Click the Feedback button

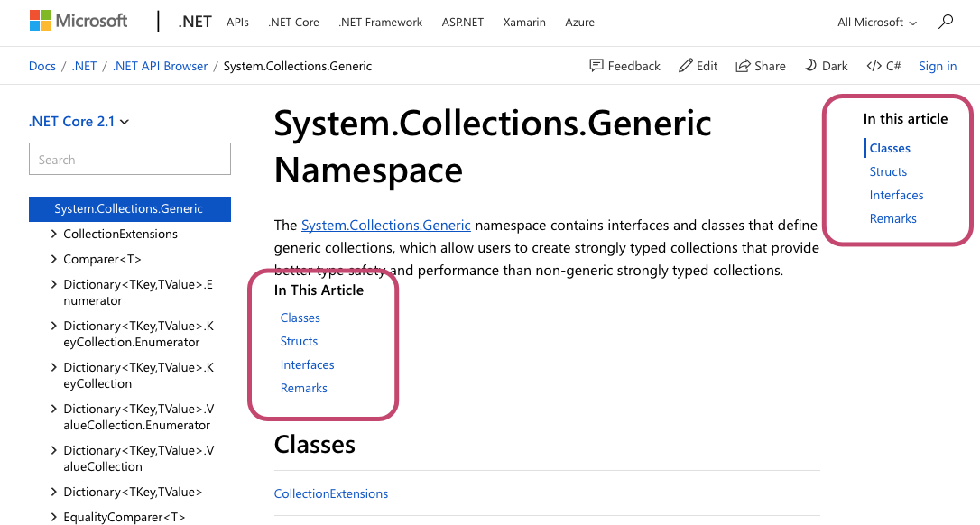click(625, 66)
